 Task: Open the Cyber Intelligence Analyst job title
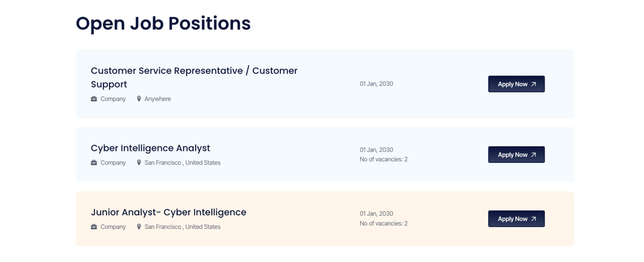[x=151, y=148]
